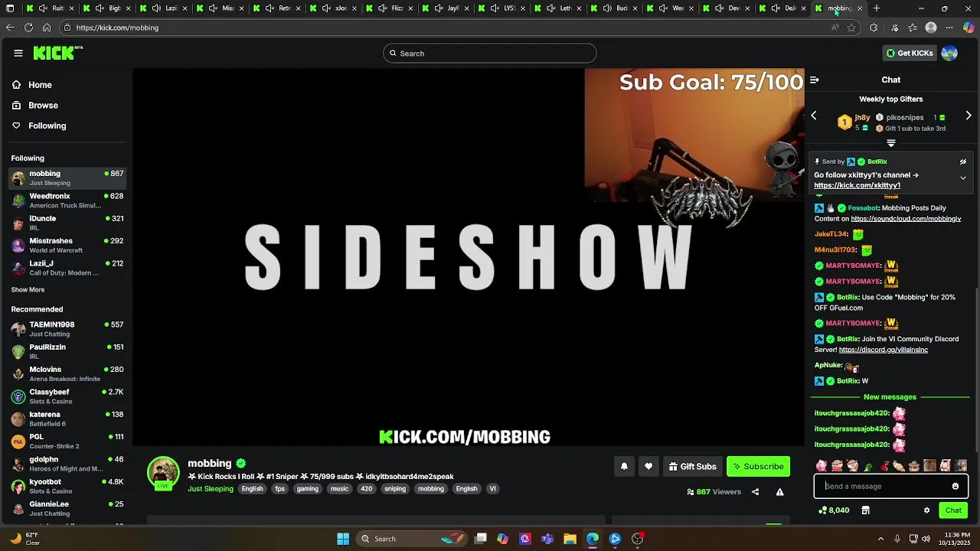Select the sniping tag
Screen dimensions: 980x551
(x=395, y=489)
